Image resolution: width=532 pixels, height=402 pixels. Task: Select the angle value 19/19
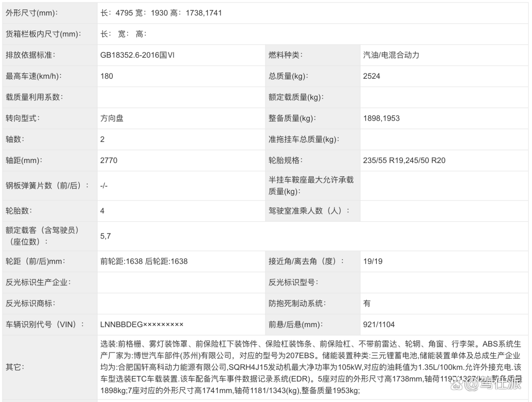[372, 261]
